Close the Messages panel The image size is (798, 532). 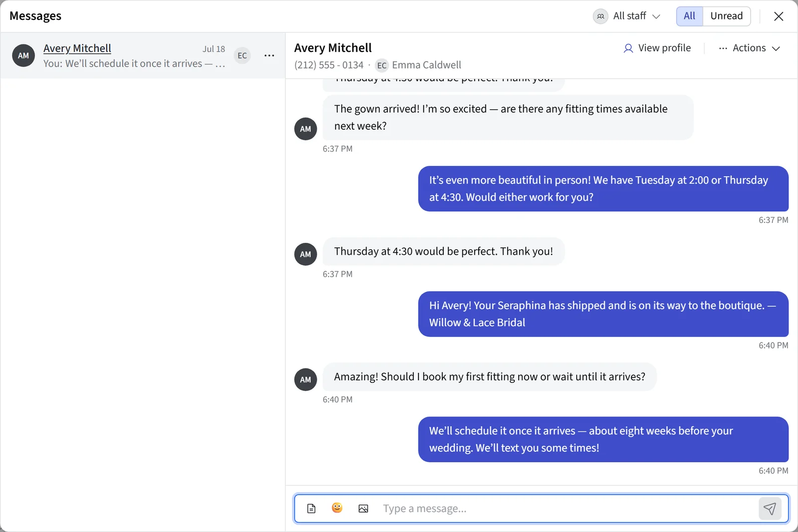[x=778, y=16]
